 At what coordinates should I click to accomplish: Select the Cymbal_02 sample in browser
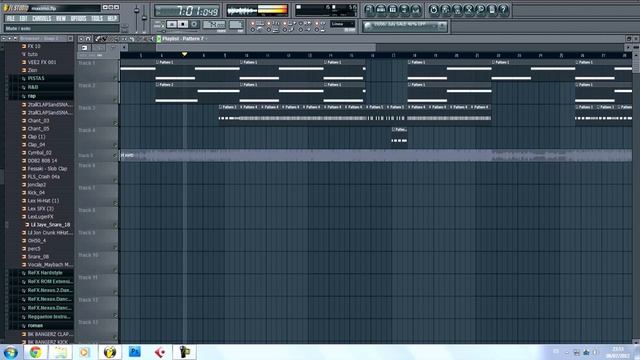36,153
